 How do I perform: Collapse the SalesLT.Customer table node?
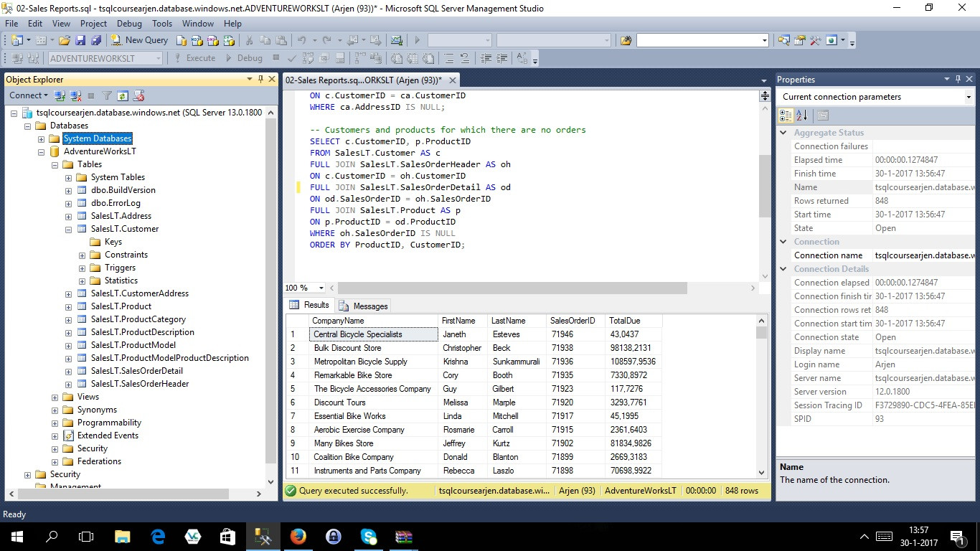(x=69, y=229)
